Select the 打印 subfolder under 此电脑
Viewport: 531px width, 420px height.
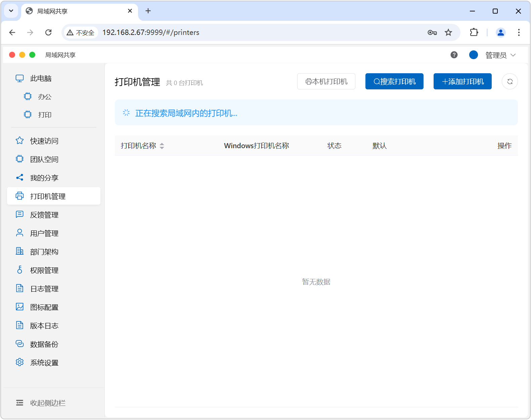45,115
